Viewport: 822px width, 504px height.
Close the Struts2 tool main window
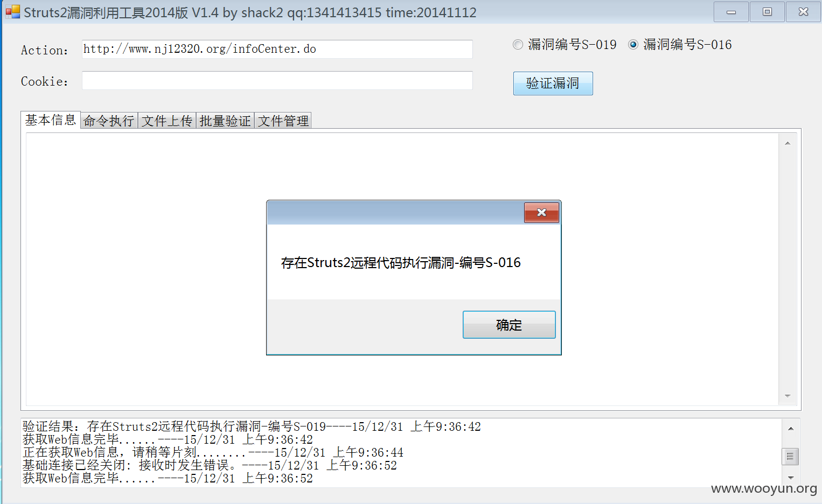pyautogui.click(x=803, y=12)
